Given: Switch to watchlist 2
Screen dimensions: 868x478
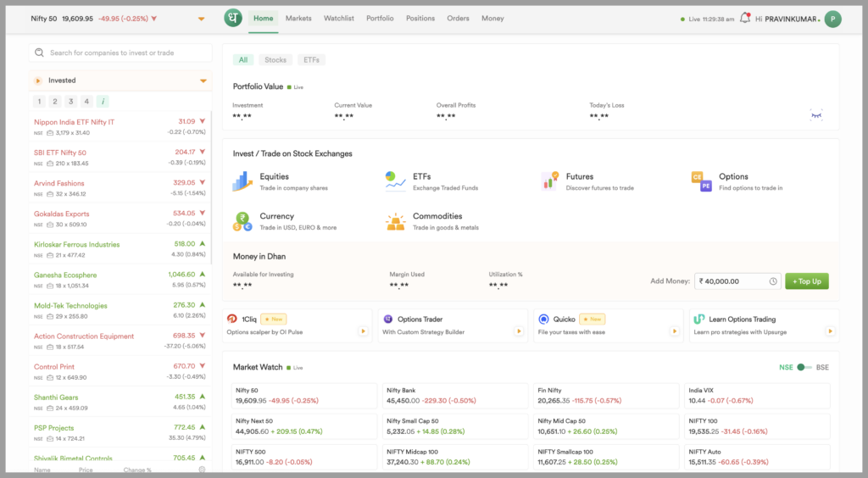Looking at the screenshot, I should tap(55, 101).
